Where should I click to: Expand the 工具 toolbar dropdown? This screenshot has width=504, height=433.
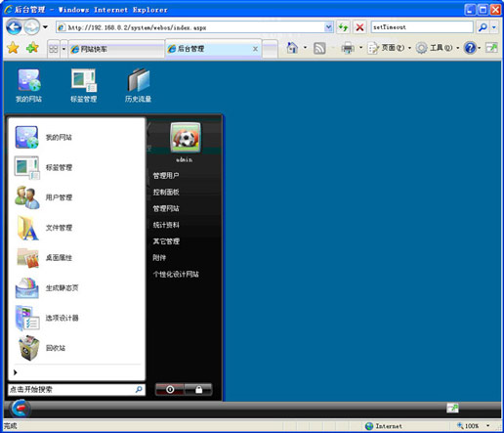click(458, 48)
